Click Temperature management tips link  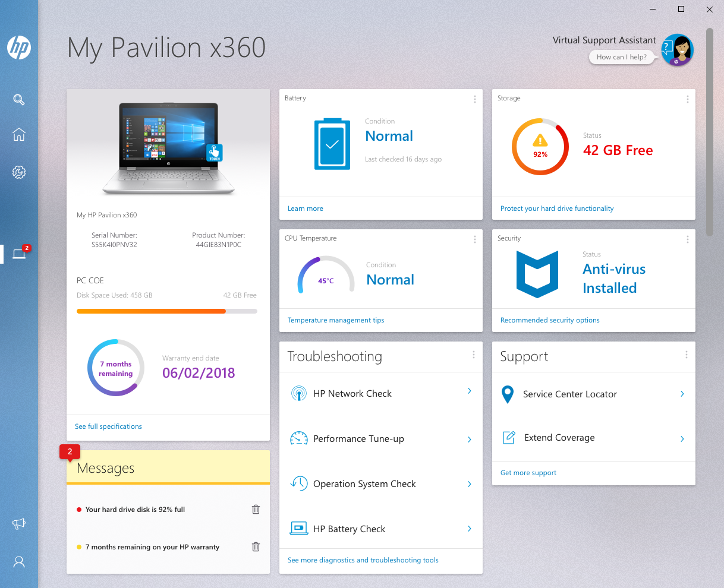[x=336, y=320]
